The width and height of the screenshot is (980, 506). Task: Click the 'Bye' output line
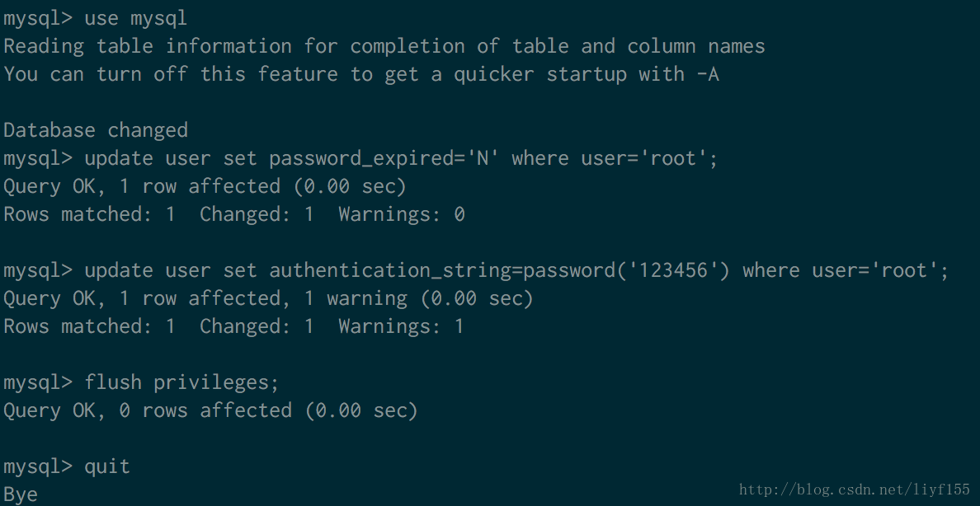[x=21, y=494]
